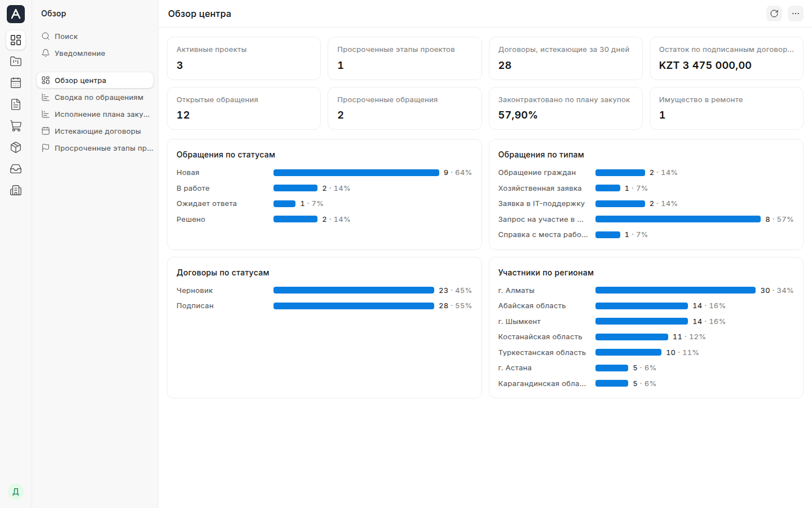The height and width of the screenshot is (508, 812).
Task: Open the document icon in left rail
Action: point(16,104)
